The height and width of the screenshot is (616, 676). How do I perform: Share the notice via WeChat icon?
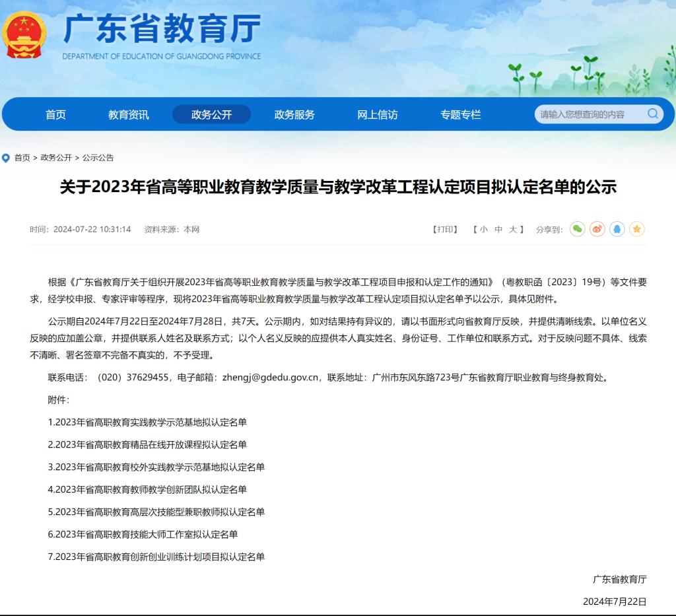click(577, 229)
